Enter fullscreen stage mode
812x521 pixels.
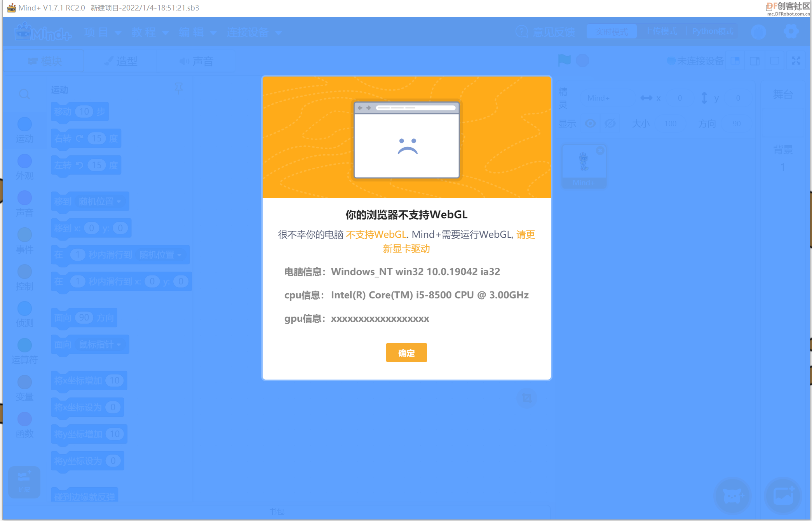(796, 61)
